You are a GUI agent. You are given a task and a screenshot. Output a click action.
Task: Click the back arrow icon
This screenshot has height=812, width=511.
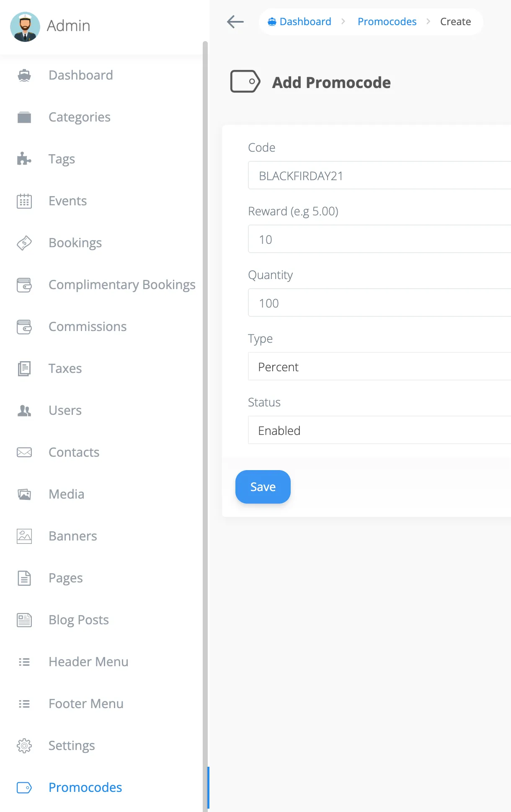coord(235,22)
